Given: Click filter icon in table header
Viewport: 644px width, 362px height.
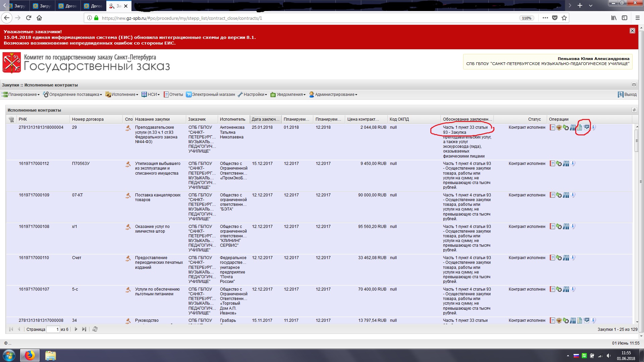Looking at the screenshot, I should coord(11,119).
